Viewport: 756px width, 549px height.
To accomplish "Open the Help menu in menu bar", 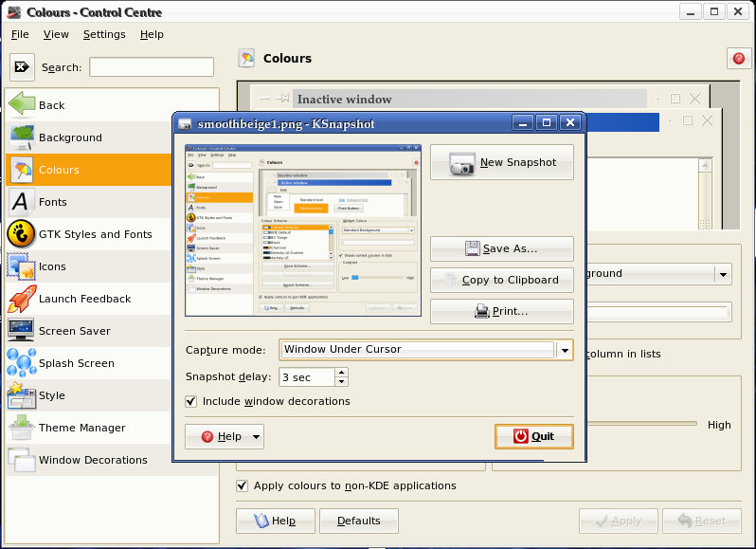I will coord(152,34).
